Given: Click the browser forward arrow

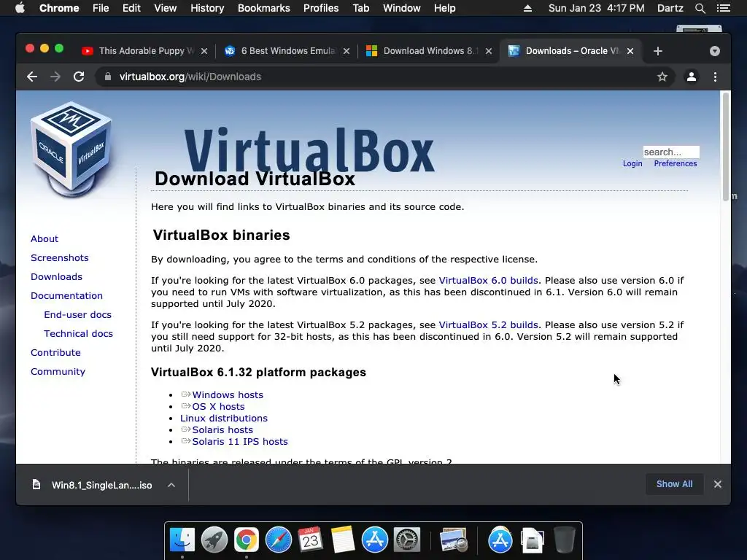Looking at the screenshot, I should [55, 77].
